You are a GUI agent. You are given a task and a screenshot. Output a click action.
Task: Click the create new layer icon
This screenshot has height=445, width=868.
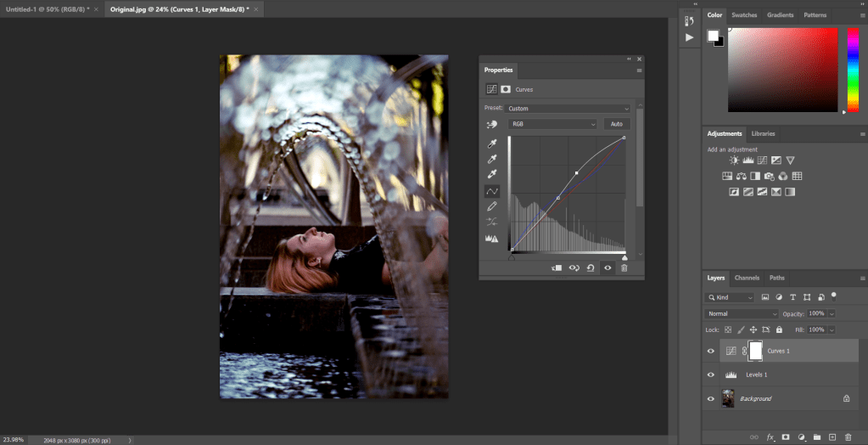tap(832, 437)
